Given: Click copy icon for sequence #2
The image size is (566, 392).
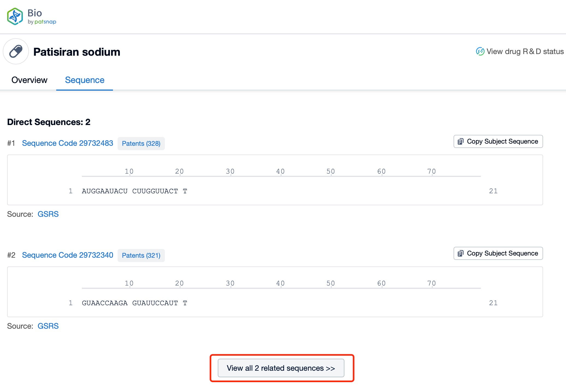Looking at the screenshot, I should point(461,253).
